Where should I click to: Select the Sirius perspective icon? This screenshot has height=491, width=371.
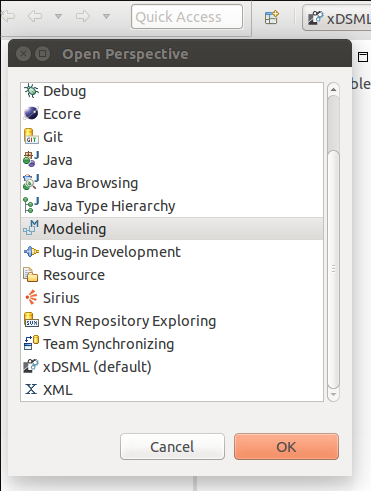(x=31, y=298)
